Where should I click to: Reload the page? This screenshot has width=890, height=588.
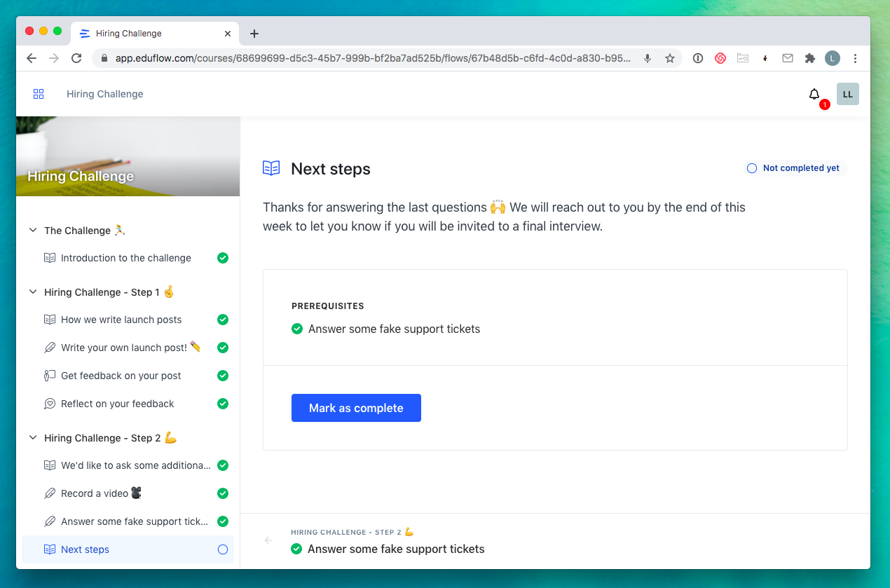[x=76, y=58]
